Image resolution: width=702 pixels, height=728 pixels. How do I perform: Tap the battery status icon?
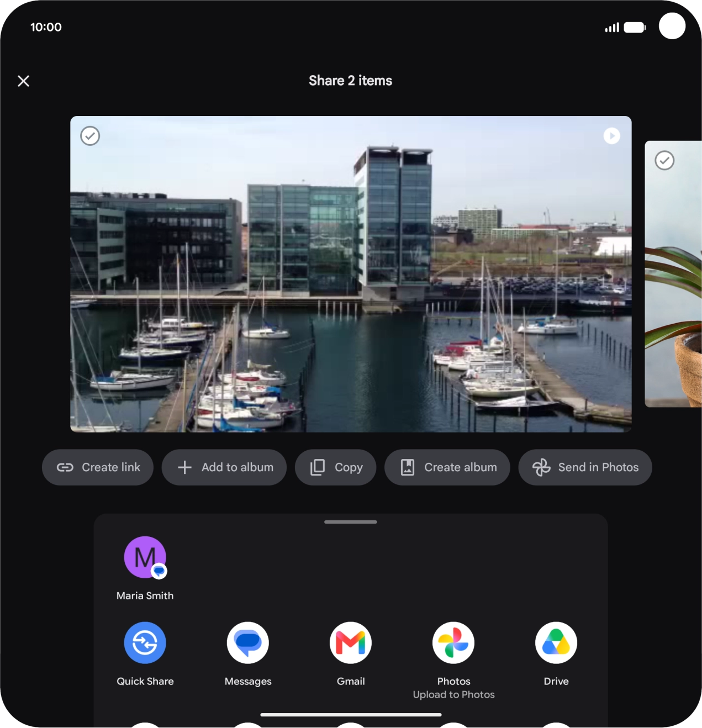point(635,28)
